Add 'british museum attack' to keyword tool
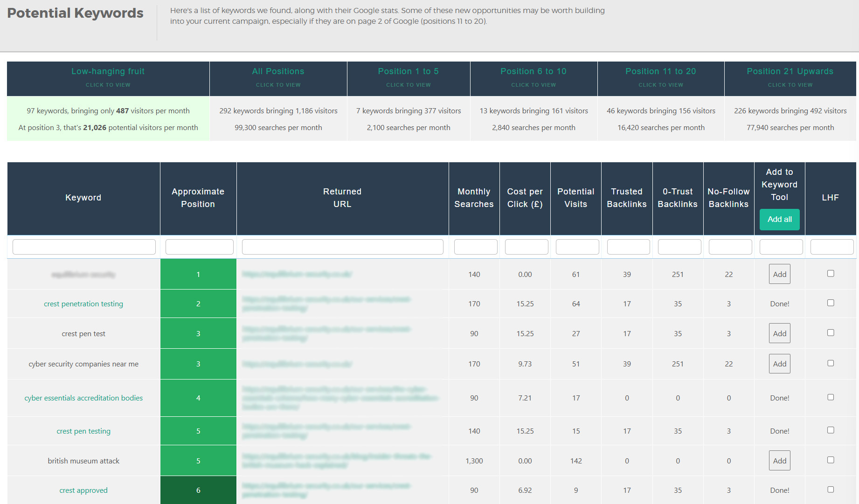 [779, 461]
